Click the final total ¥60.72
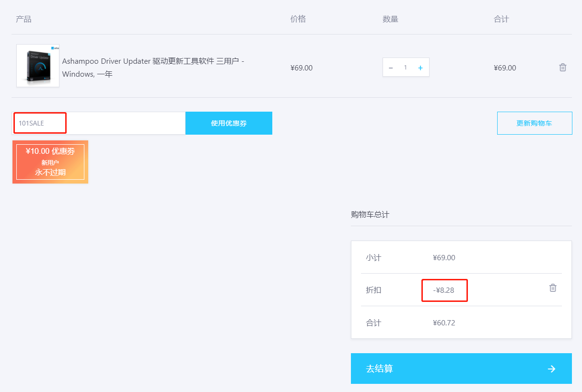 click(444, 323)
